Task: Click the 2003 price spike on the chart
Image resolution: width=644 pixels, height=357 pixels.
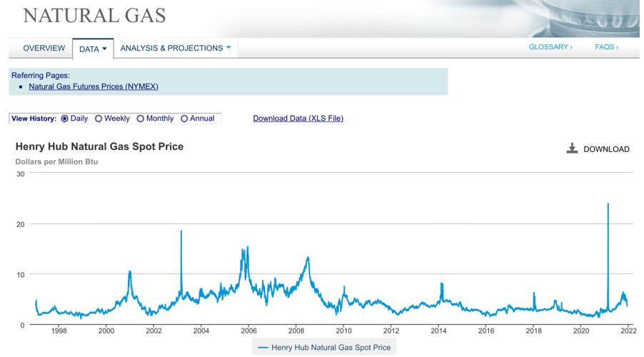Action: [181, 232]
